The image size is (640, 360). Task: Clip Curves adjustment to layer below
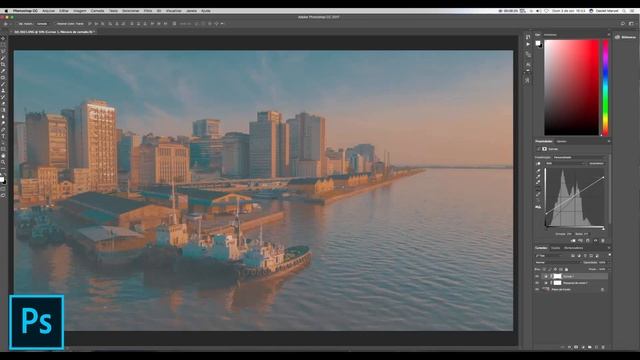(573, 240)
